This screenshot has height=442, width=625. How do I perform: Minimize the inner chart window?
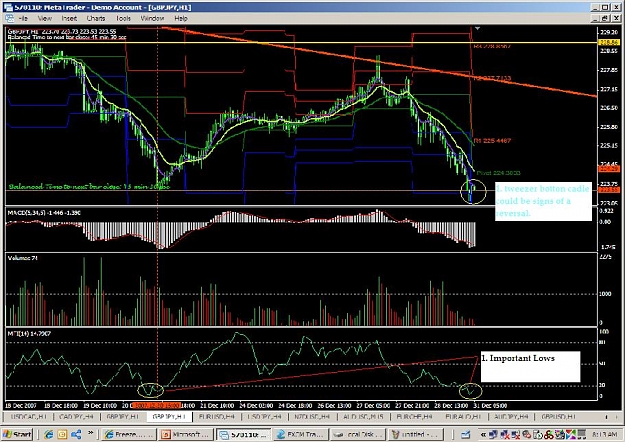click(x=594, y=18)
